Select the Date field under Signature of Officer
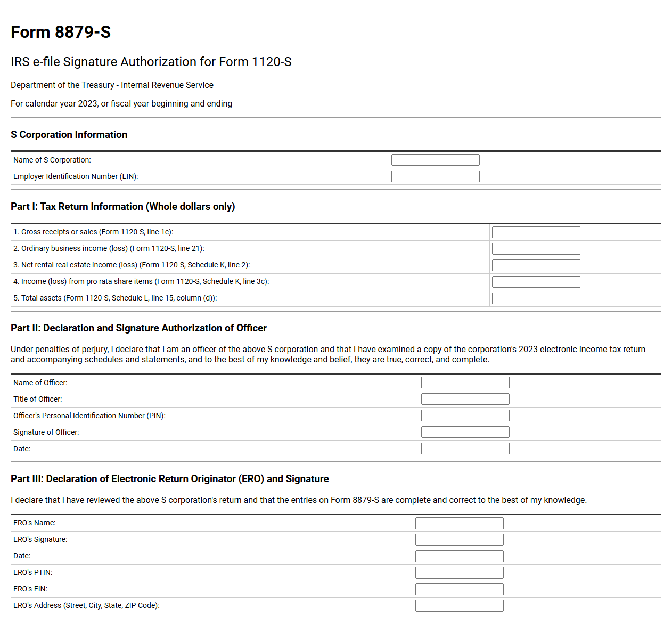Image resolution: width=672 pixels, height=625 pixels. coord(465,449)
